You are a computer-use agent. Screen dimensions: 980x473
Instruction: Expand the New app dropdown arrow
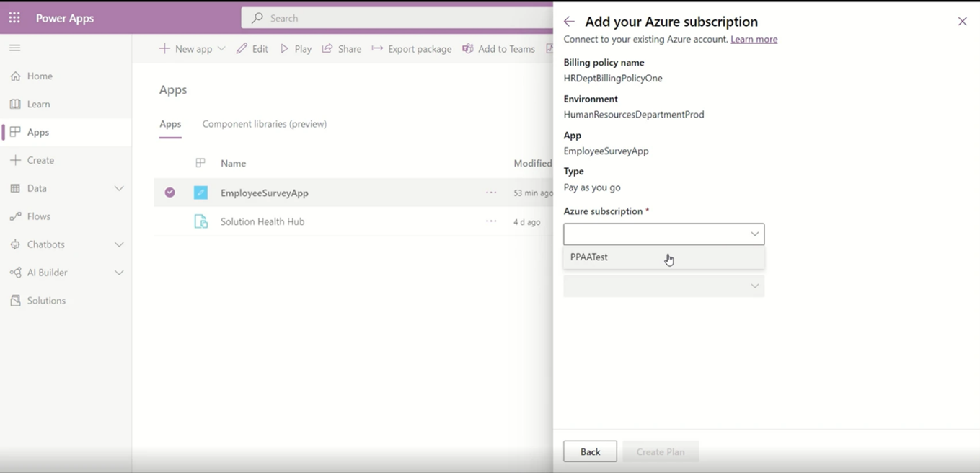click(222, 49)
